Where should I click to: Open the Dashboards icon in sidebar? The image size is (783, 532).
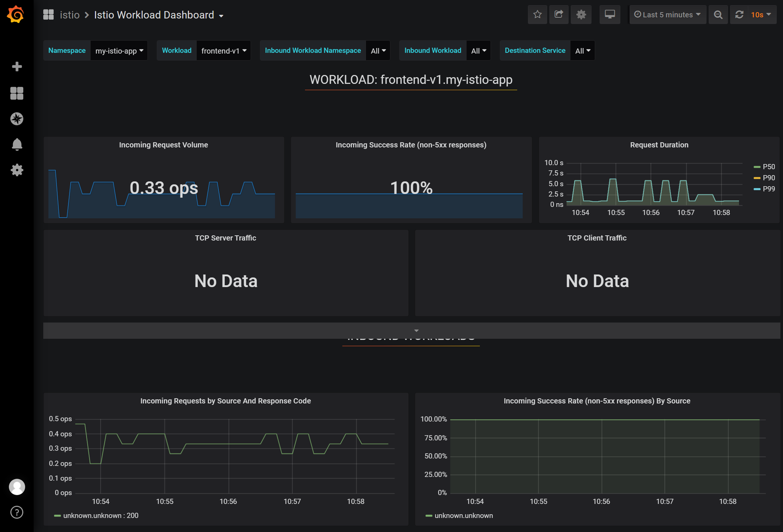pos(17,93)
